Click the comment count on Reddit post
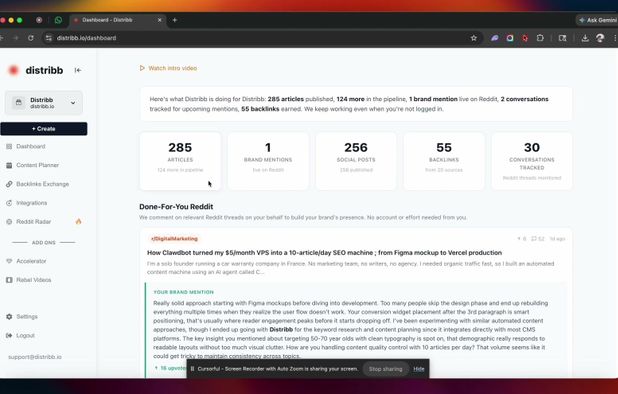 pyautogui.click(x=538, y=239)
